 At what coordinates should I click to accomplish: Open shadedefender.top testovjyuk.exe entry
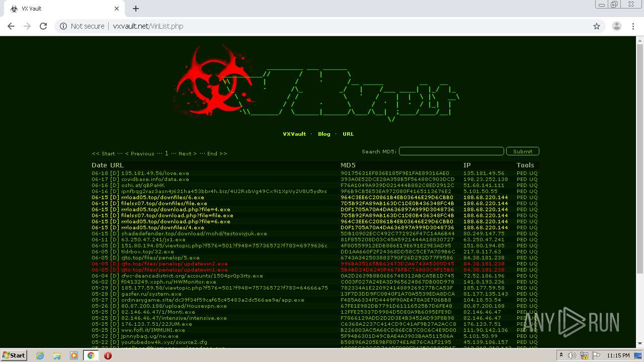194,233
